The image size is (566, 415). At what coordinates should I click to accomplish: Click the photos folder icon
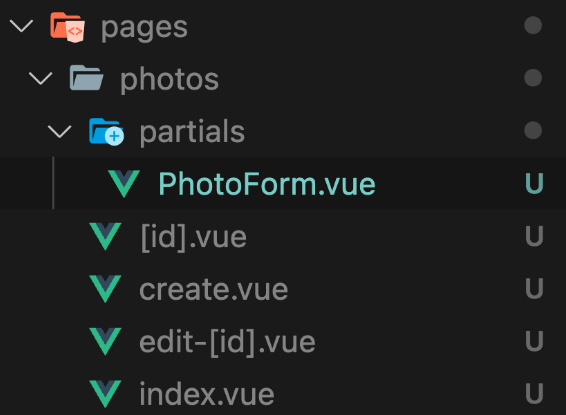pyautogui.click(x=86, y=78)
